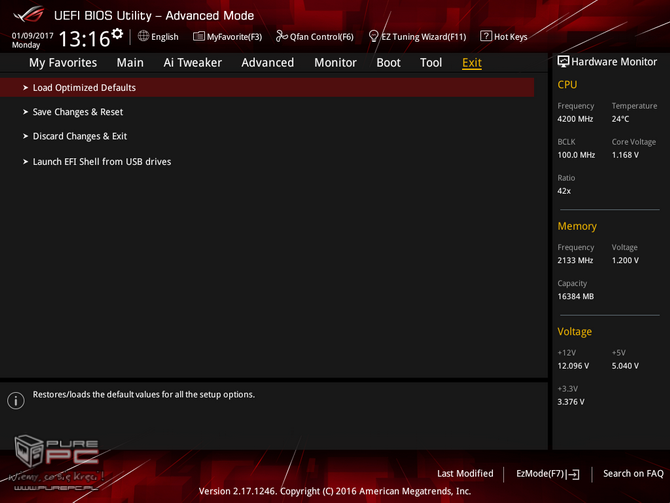Click the Qfan Control fan icon
The image size is (670, 503).
pyautogui.click(x=282, y=36)
